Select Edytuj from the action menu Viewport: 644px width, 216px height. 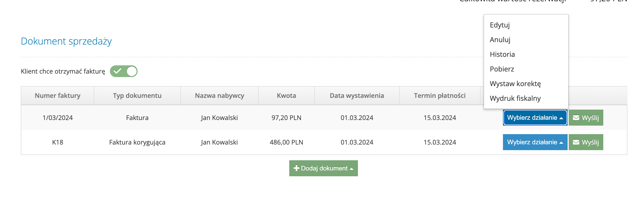(499, 25)
